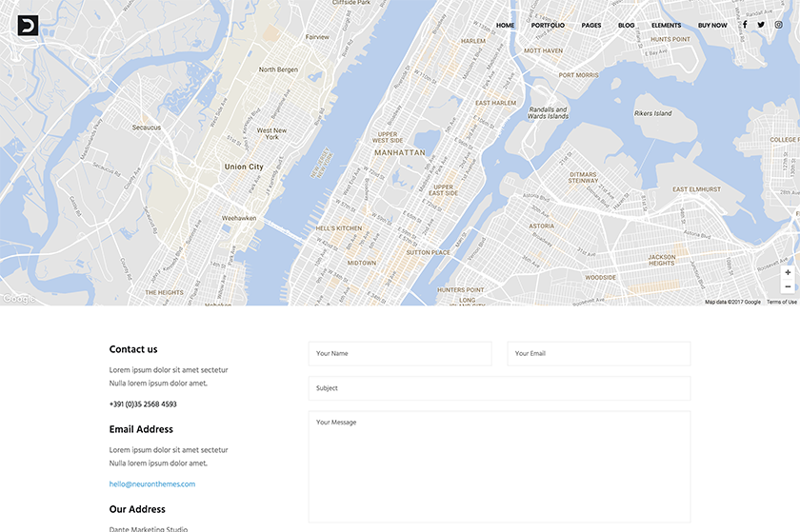Select the Rikers Island map label
The height and width of the screenshot is (532, 800).
[653, 113]
